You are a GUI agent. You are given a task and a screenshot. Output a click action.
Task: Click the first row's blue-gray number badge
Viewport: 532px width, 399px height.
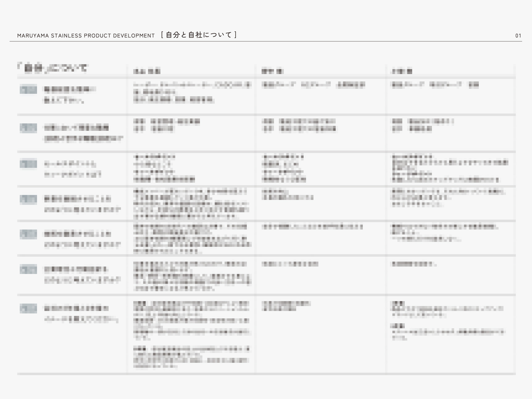(28, 89)
